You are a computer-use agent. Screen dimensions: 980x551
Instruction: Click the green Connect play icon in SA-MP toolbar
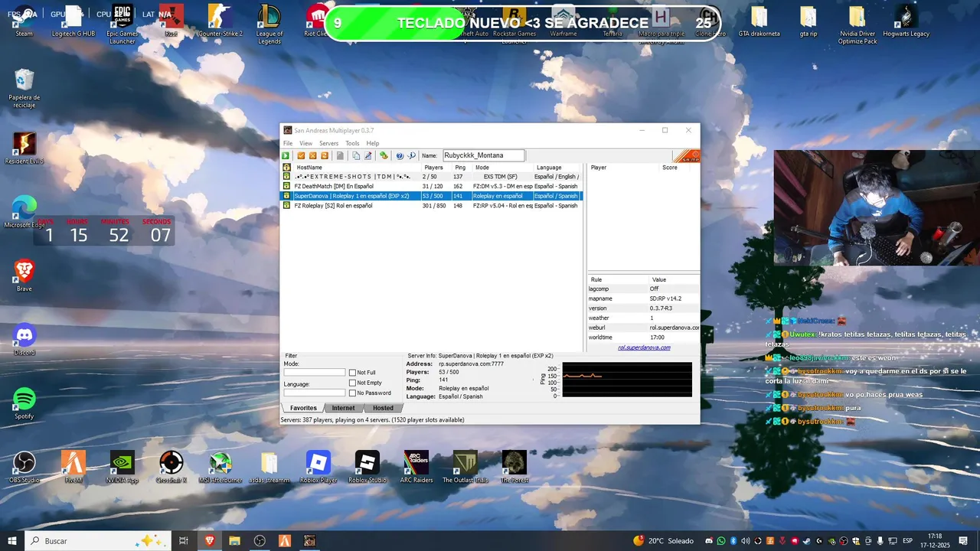286,155
